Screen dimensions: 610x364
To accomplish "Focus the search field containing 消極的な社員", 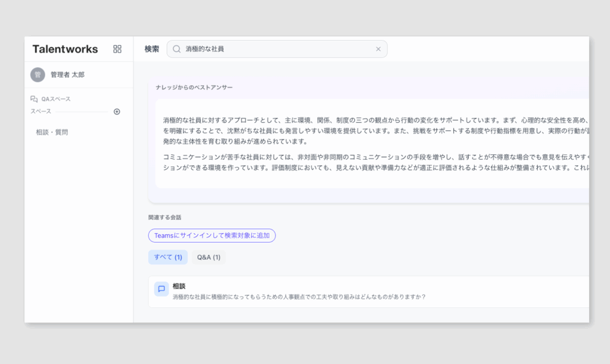I will pos(274,49).
